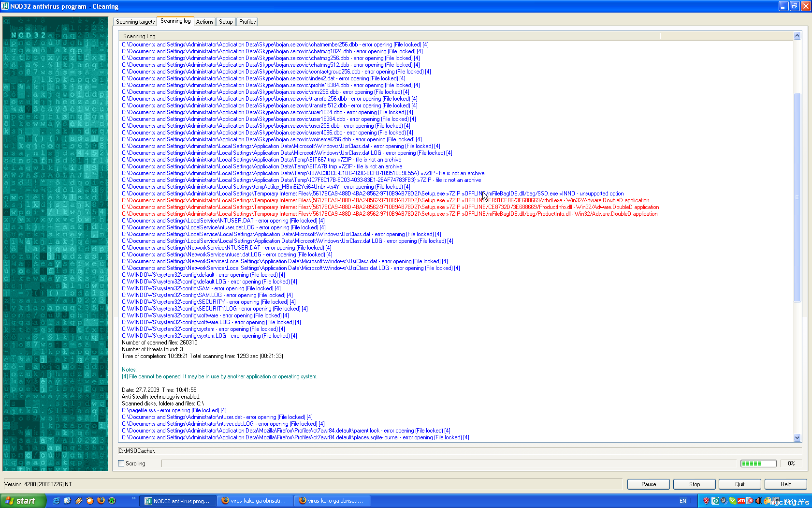Go to the Setup tab

tap(226, 22)
